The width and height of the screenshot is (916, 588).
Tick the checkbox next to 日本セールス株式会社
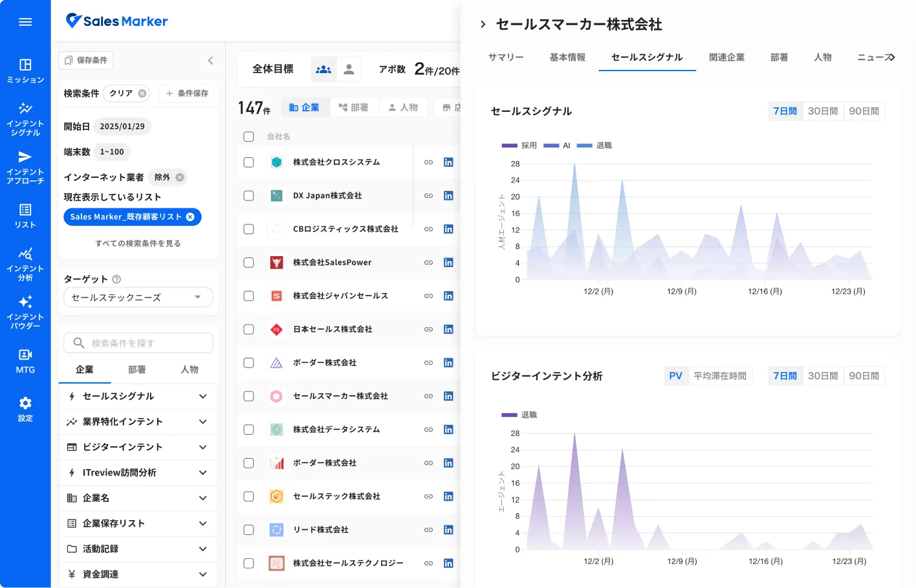(248, 329)
